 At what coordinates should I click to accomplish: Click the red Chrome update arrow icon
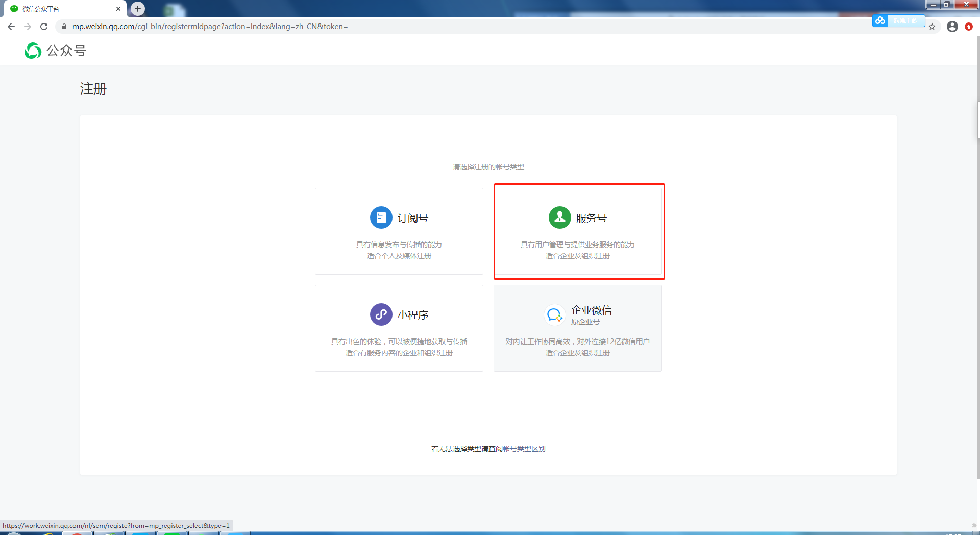tap(969, 27)
